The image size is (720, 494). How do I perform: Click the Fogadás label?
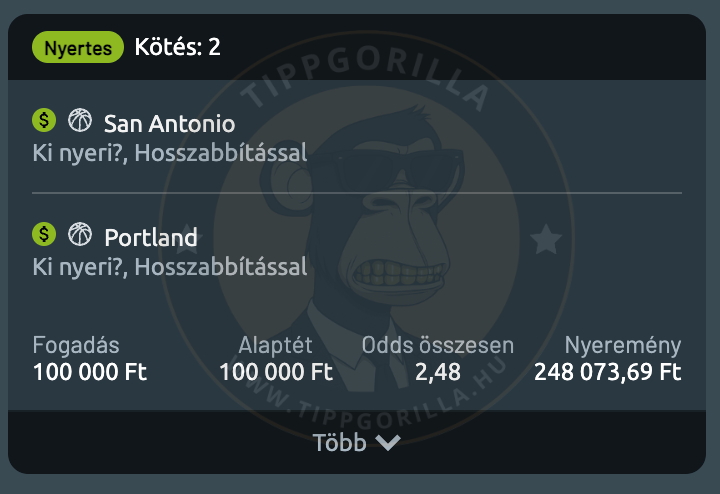[x=76, y=346]
